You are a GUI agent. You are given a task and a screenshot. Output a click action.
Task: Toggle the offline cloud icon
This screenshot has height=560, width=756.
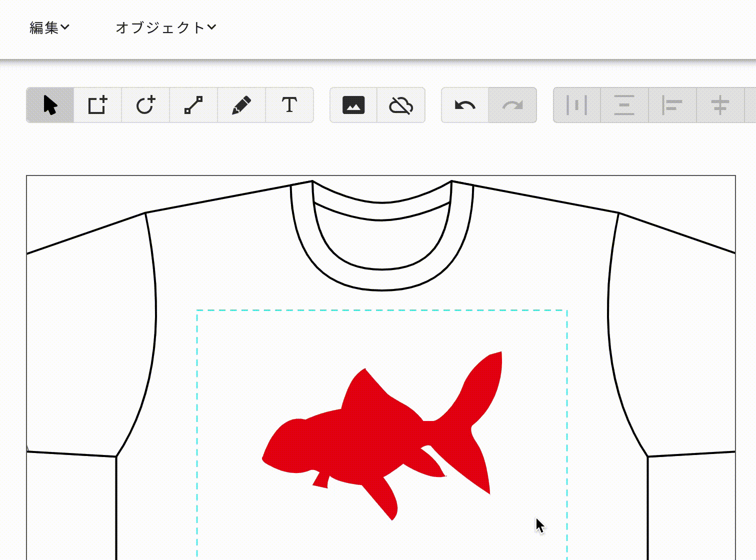(x=401, y=105)
